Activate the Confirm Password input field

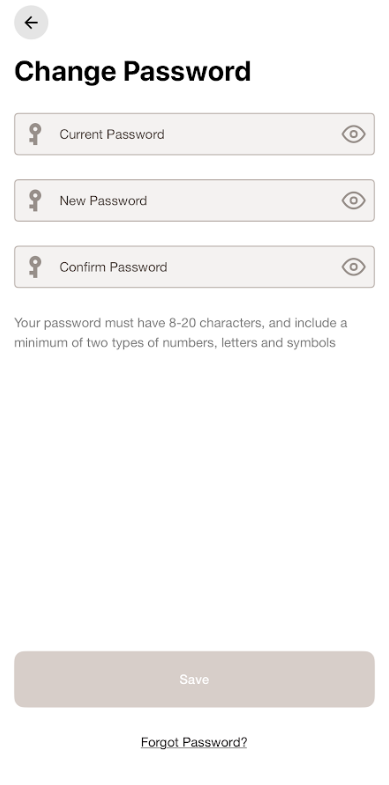pyautogui.click(x=194, y=267)
